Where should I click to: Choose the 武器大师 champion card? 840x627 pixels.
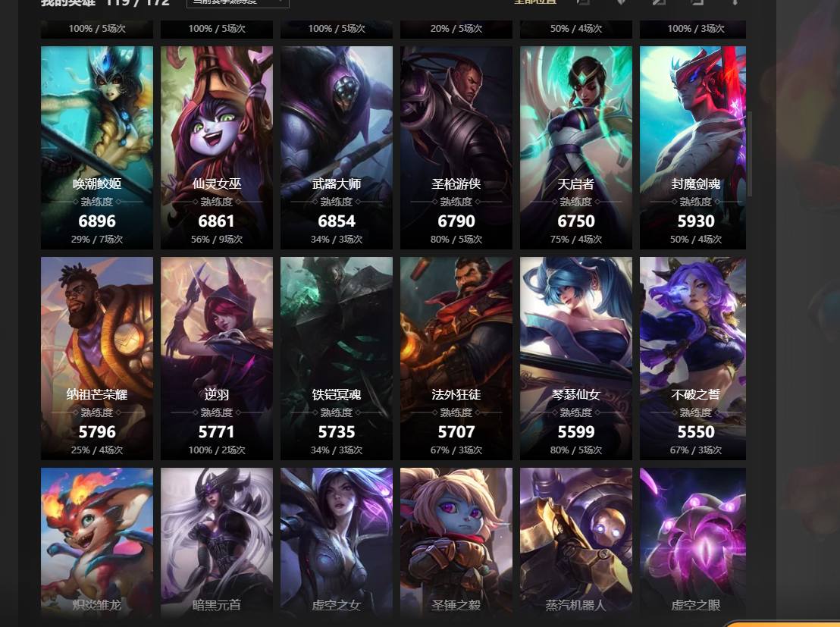[x=337, y=147]
